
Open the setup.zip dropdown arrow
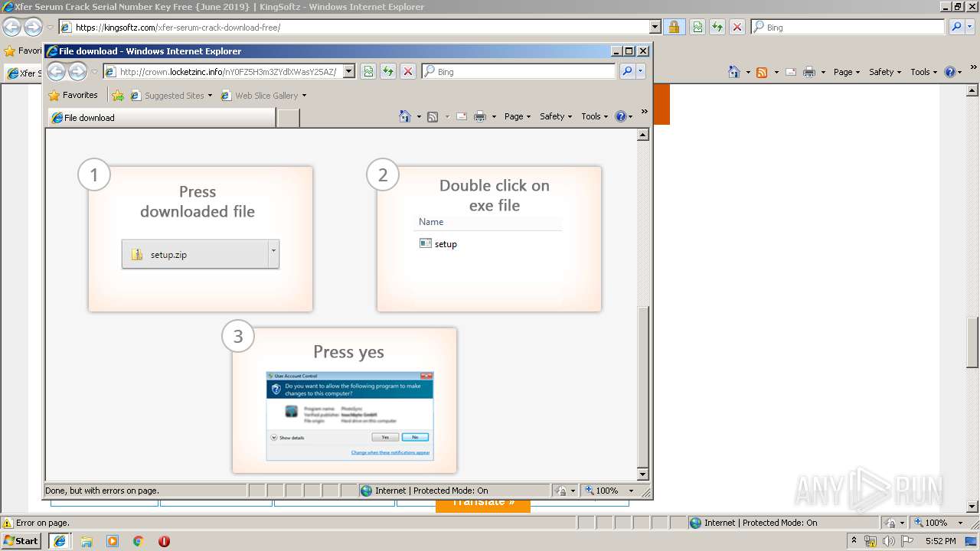273,254
